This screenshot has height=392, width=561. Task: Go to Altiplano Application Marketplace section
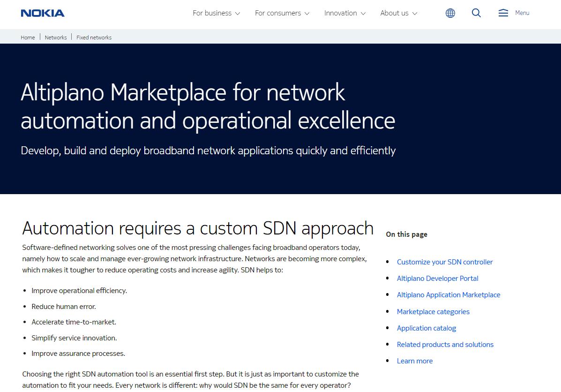[448, 295]
